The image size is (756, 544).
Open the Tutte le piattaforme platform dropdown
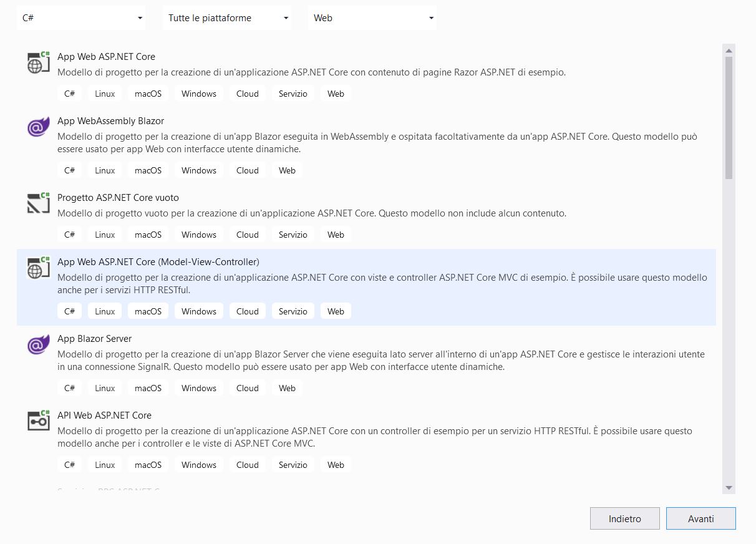[227, 18]
